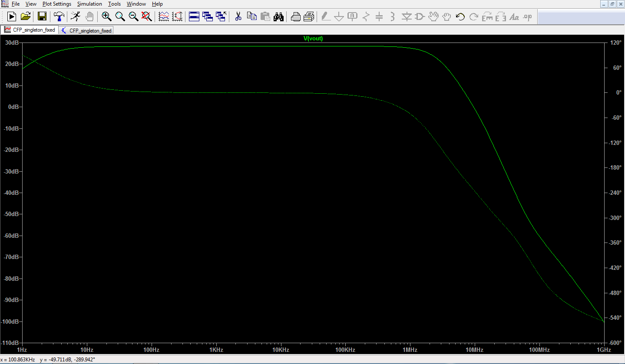Viewport: 625px width, 364px height.
Task: Select the Capacitor component tool
Action: [379, 17]
